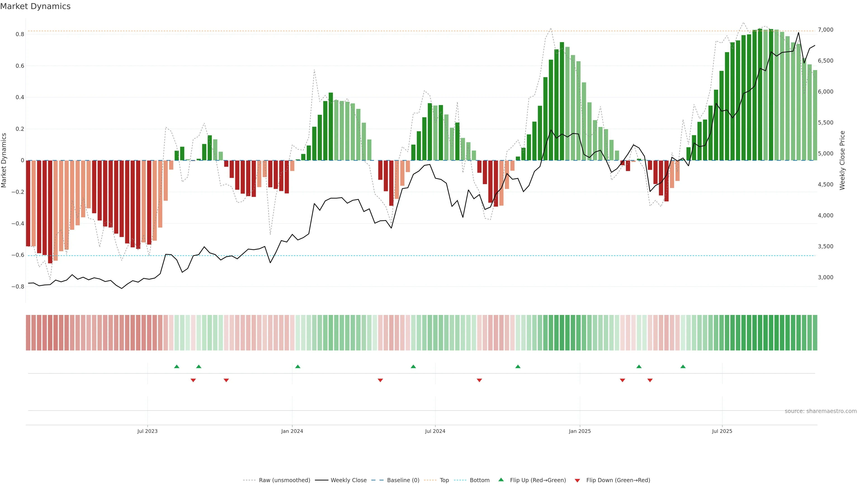Click the leftmost red heatmap strip cell
Viewport: 868px width, 488px height.
(x=28, y=332)
